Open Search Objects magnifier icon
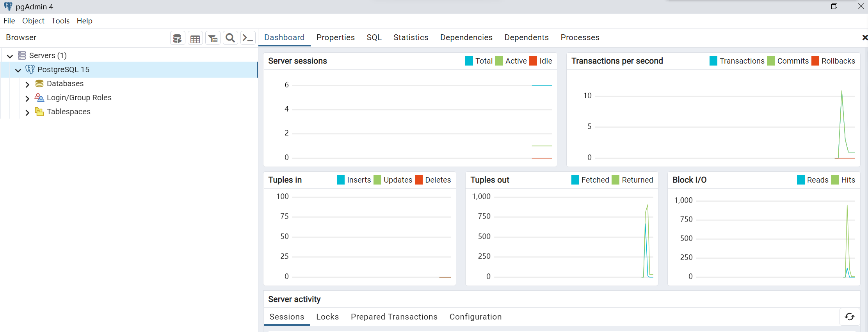Image resolution: width=868 pixels, height=332 pixels. click(230, 38)
